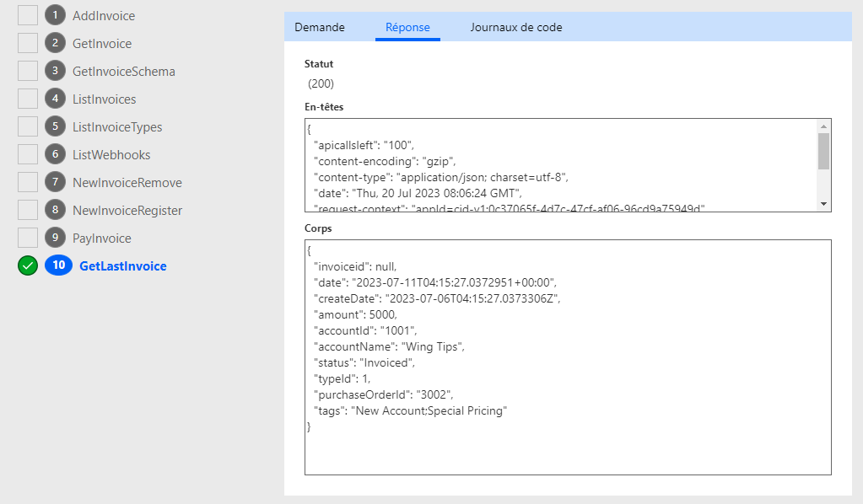The height and width of the screenshot is (504, 863).
Task: Click the number 1 badge for AddInvoice
Action: pyautogui.click(x=56, y=15)
